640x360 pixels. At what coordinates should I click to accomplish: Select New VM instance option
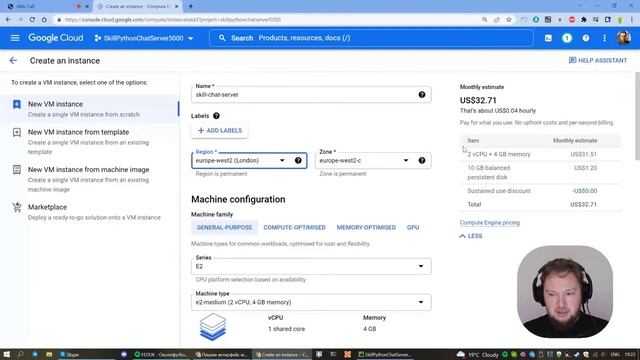pyautogui.click(x=89, y=109)
